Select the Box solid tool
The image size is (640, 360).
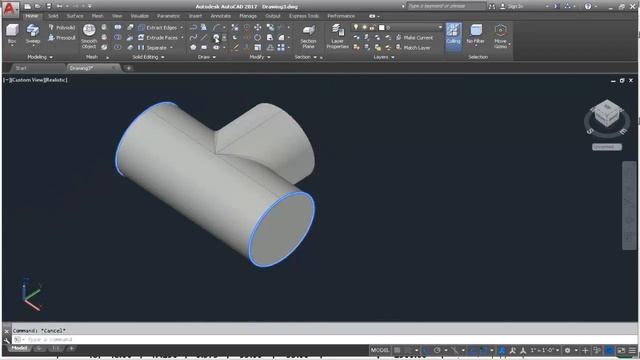point(12,33)
